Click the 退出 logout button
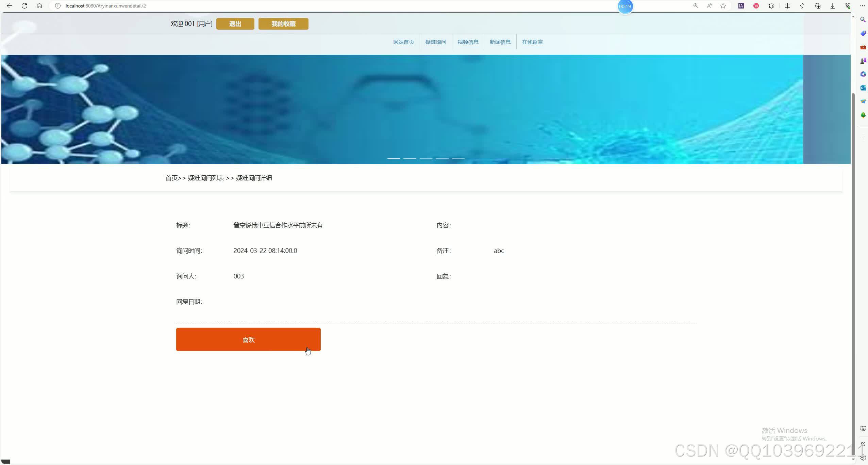 [235, 24]
